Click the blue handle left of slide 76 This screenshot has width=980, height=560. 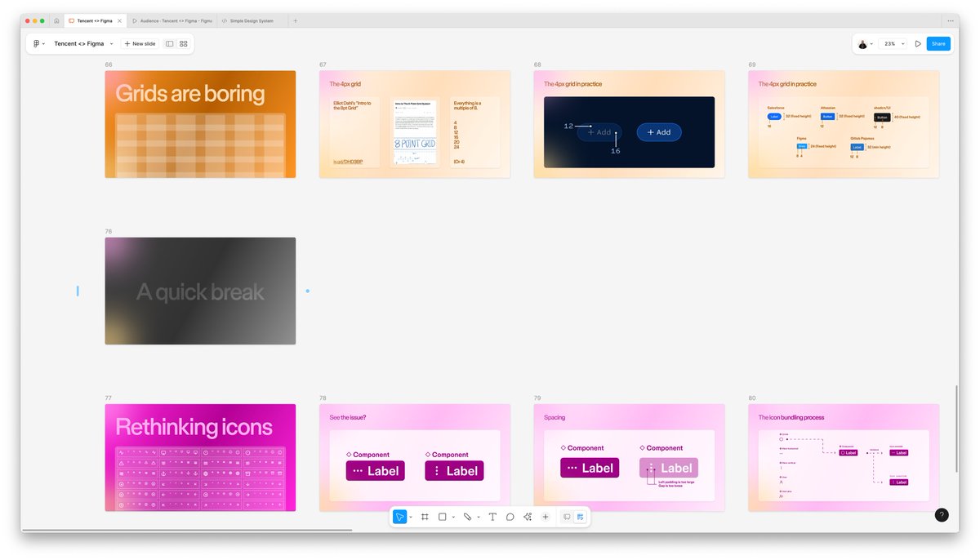(x=78, y=291)
